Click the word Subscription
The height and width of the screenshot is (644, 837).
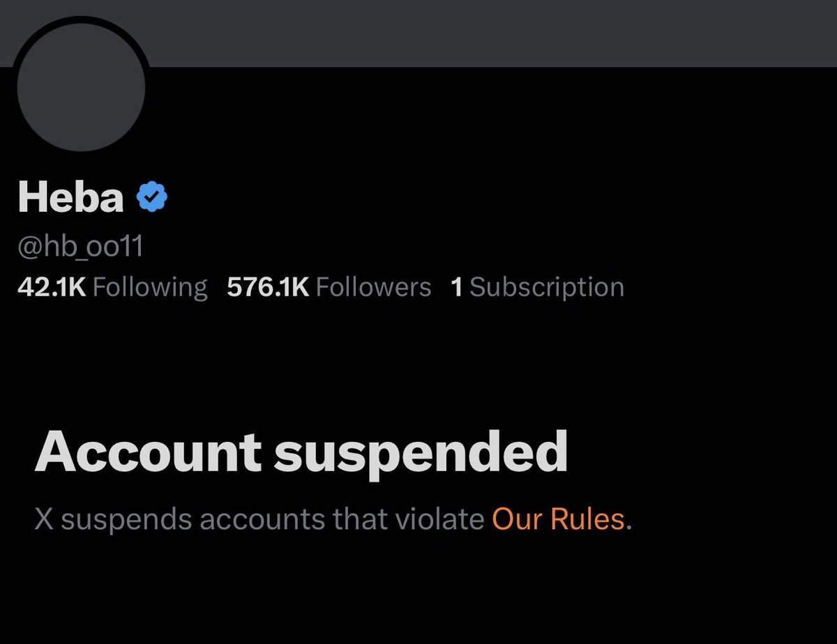(x=547, y=288)
